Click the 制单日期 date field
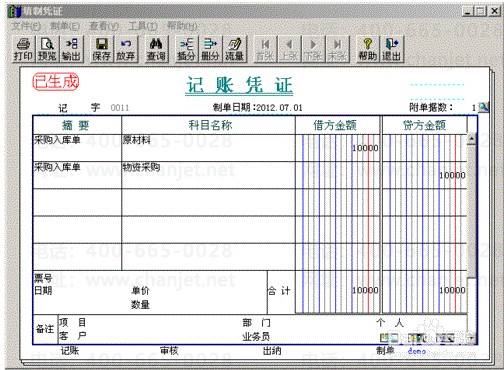The width and height of the screenshot is (504, 370). click(x=258, y=108)
